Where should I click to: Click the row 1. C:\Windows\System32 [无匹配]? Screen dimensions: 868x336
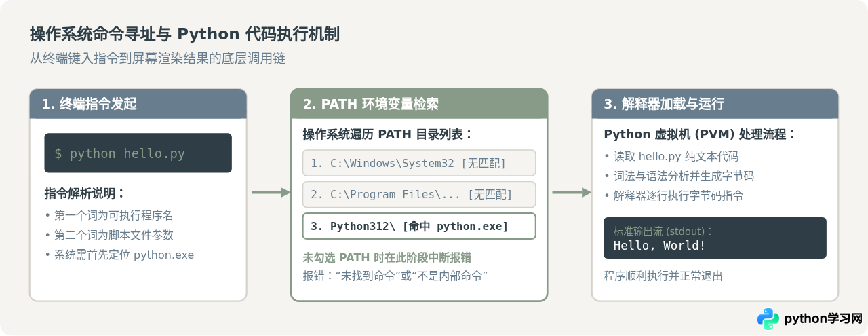419,163
